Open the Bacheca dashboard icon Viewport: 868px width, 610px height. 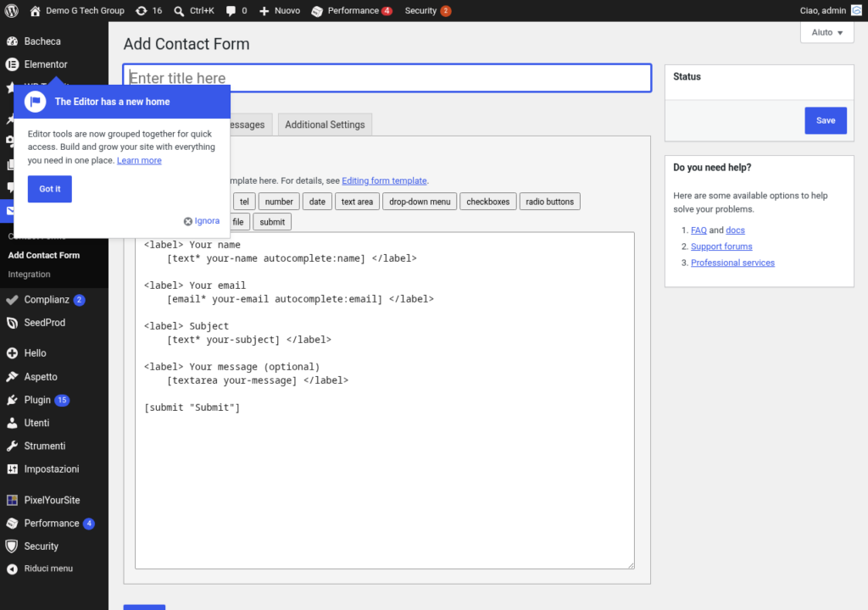point(12,41)
